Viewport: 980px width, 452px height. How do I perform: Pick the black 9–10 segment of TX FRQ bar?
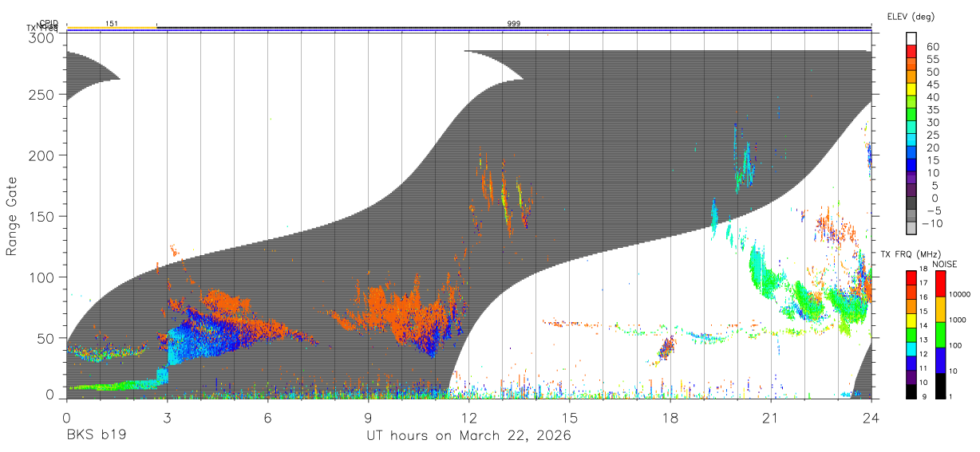(911, 391)
